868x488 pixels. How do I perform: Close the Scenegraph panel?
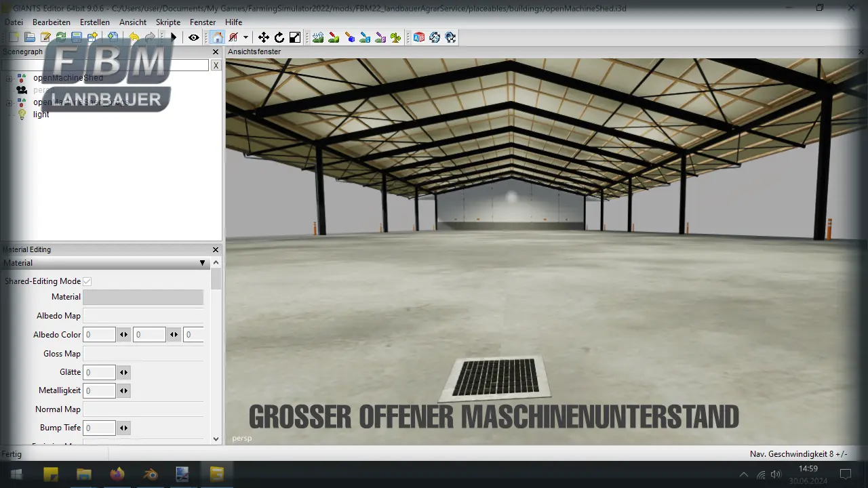tap(216, 52)
